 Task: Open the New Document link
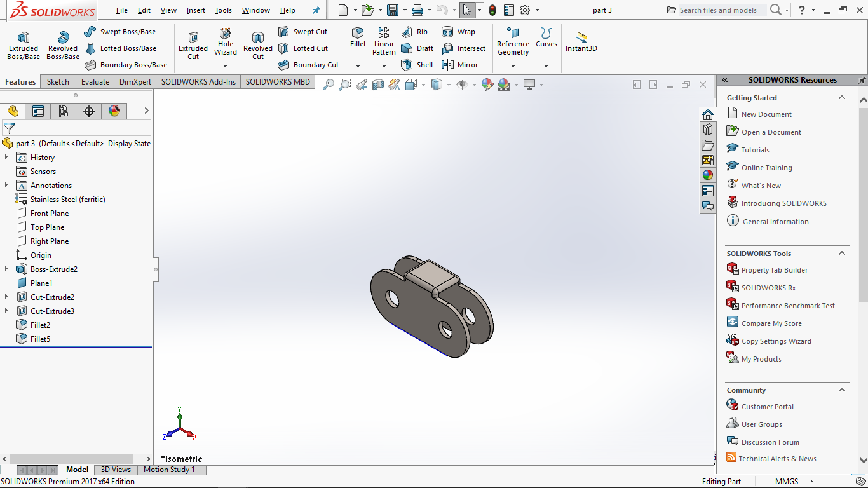pyautogui.click(x=766, y=114)
